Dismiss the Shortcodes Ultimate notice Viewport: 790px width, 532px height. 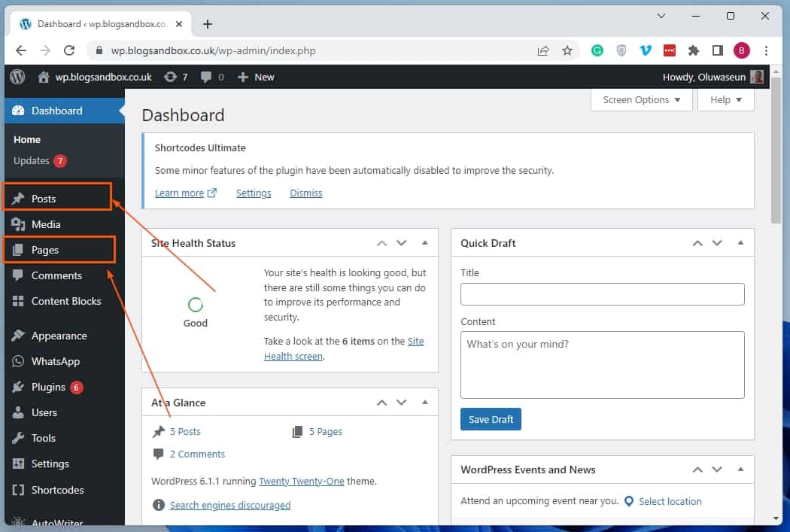click(305, 193)
